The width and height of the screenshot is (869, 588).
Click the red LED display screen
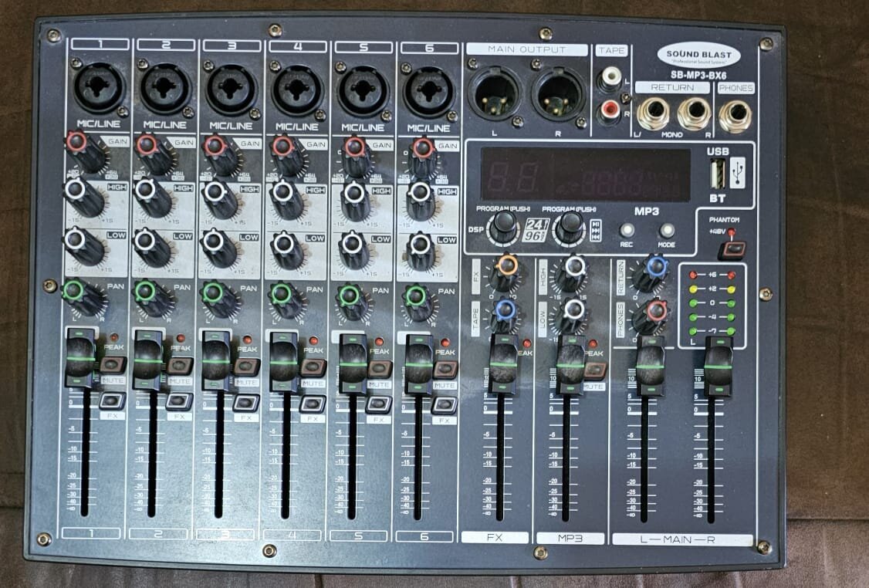coord(585,175)
